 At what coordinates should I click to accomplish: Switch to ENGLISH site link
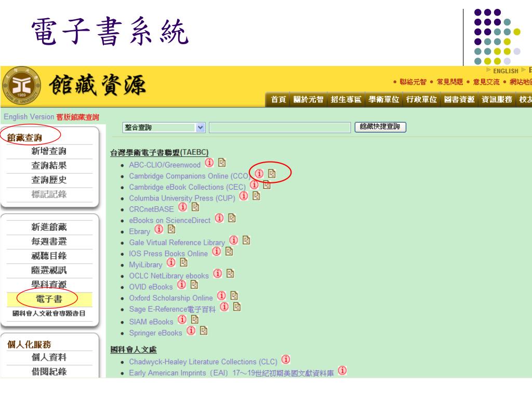tap(506, 71)
